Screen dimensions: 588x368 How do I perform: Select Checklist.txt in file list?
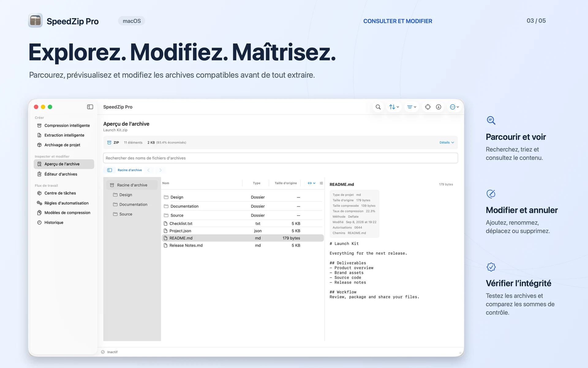[243, 224]
